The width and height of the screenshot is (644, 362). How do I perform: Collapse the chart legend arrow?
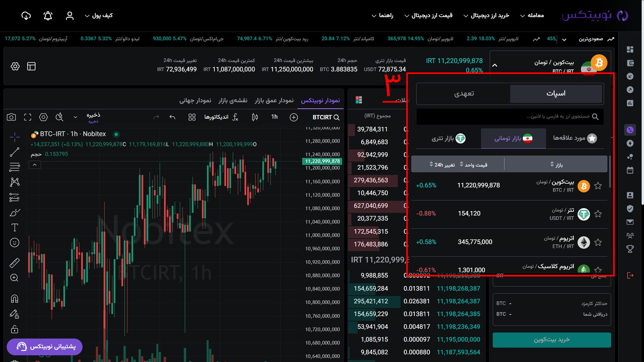pos(35,165)
